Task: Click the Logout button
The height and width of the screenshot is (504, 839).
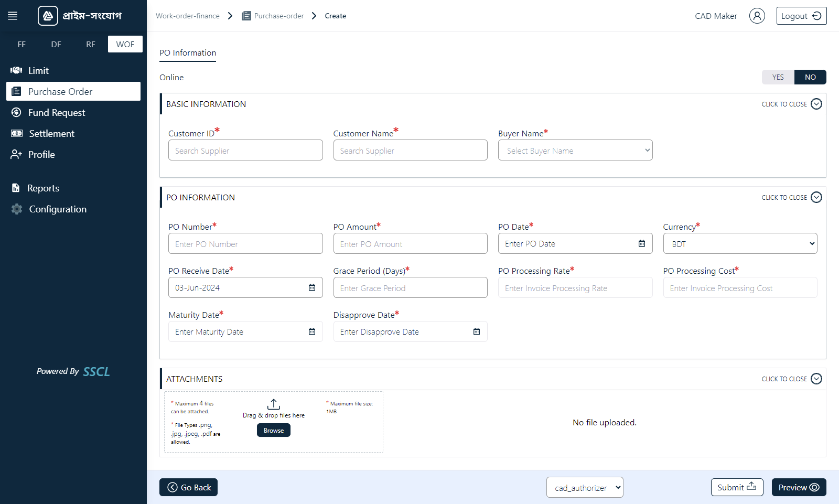Action: (801, 16)
